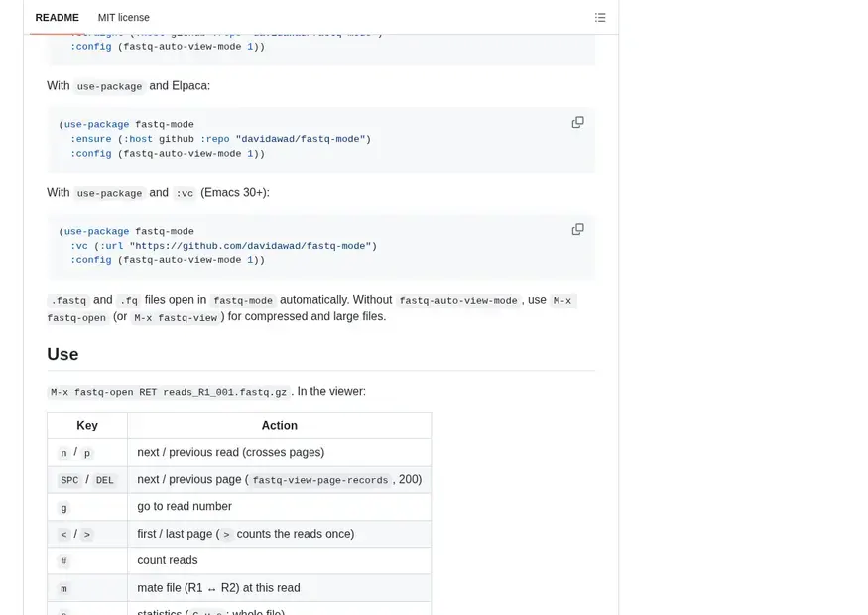
Task: Switch to the README tab
Action: [57, 18]
